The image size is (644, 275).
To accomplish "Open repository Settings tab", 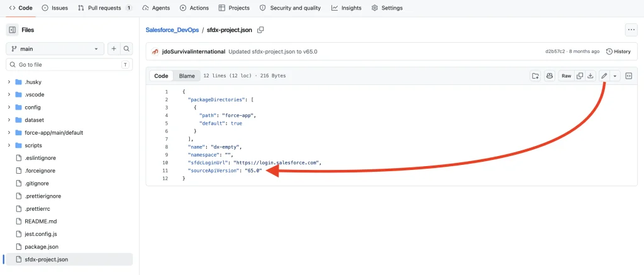I will (387, 8).
